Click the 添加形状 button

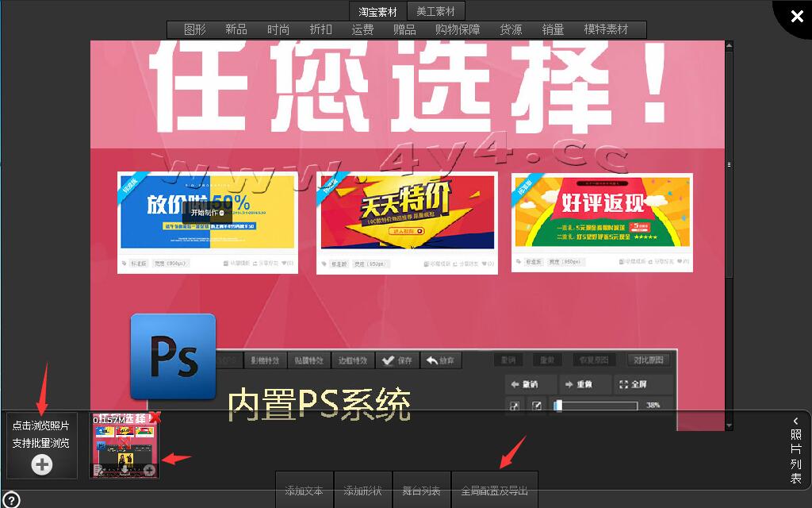coord(362,491)
